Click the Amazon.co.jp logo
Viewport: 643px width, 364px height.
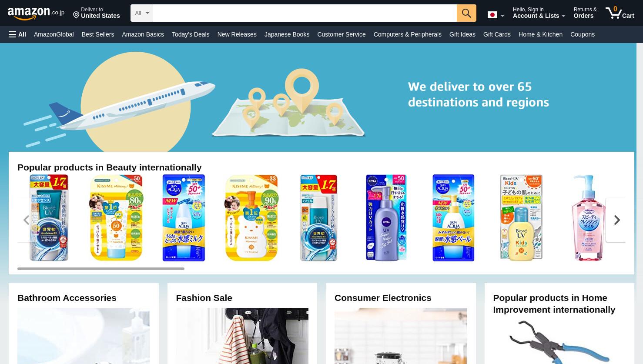[36, 13]
